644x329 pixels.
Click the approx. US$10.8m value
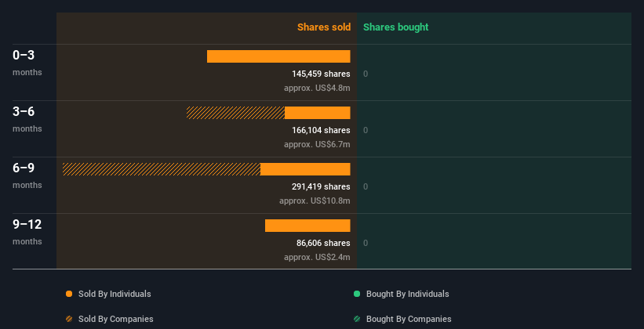tap(315, 201)
